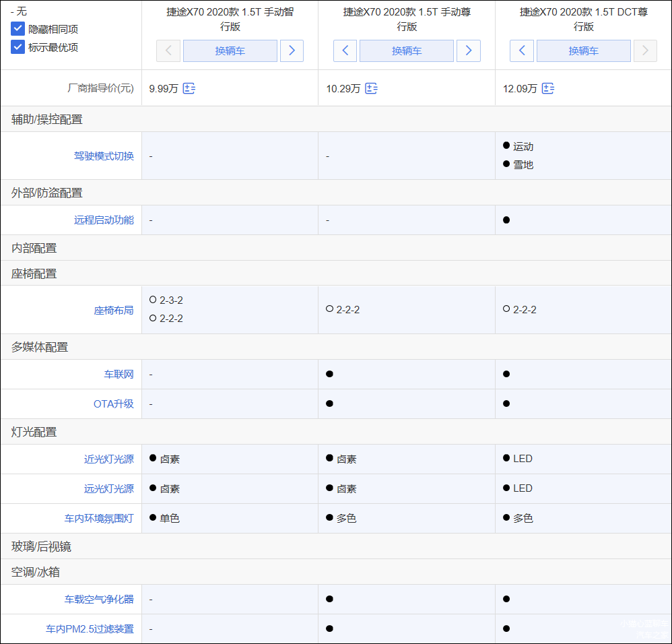The image size is (672, 644).
Task: Open 换辆车 selector for 手动智行版
Action: point(230,51)
